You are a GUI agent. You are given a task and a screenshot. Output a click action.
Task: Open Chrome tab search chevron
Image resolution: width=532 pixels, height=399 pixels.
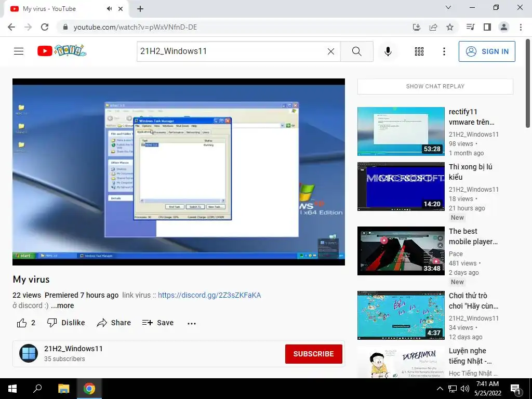coord(448,7)
